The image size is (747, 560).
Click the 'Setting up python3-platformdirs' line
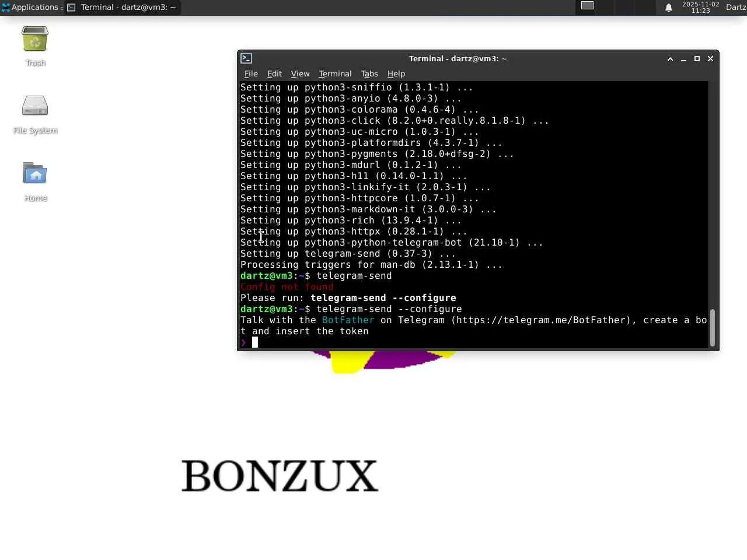pos(372,143)
